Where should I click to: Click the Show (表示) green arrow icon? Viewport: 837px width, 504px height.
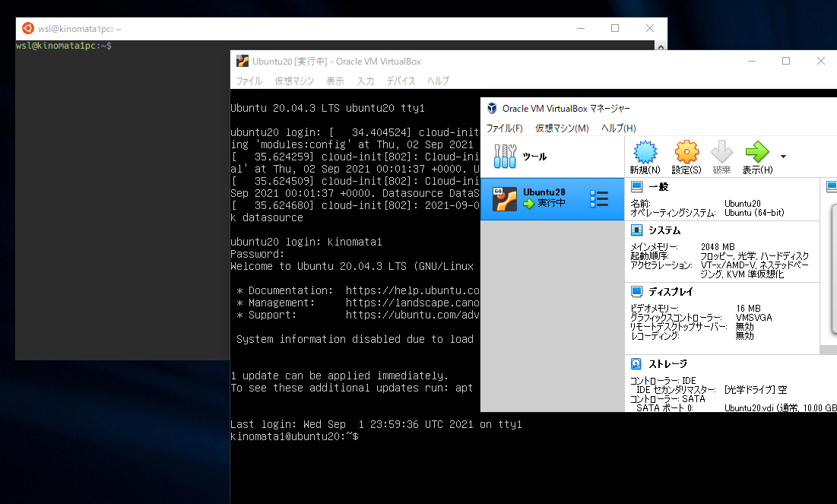pyautogui.click(x=757, y=152)
